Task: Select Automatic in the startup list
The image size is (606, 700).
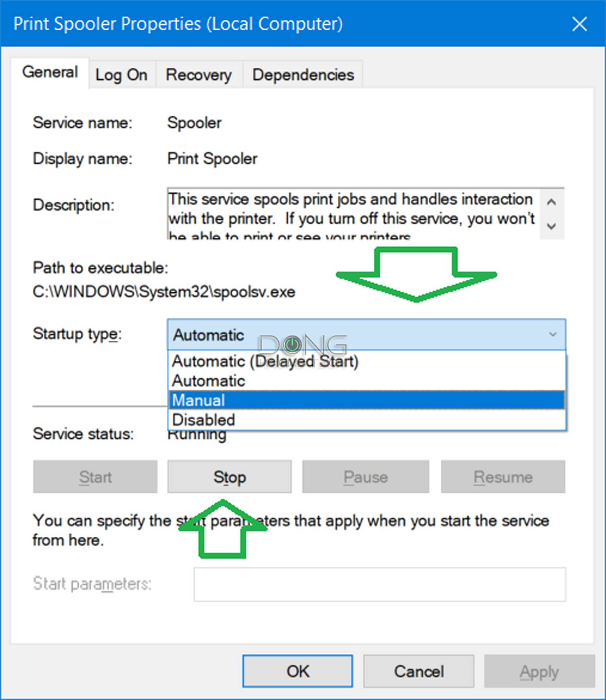Action: (209, 381)
